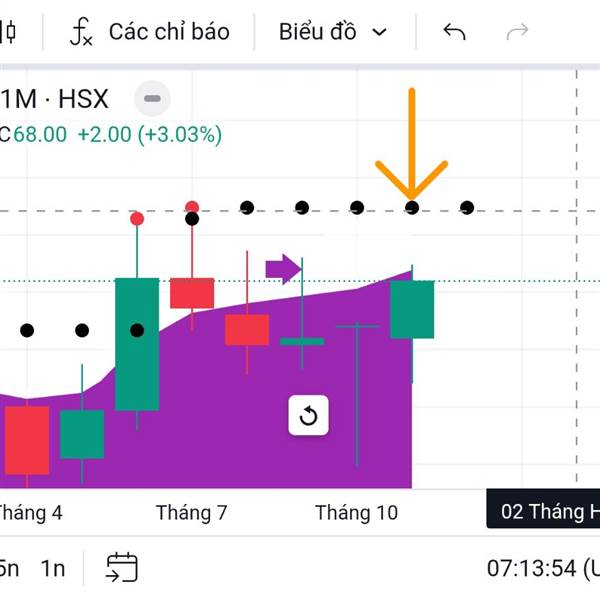
Task: Click the chevron next to Biểu đồ
Action: 379,32
